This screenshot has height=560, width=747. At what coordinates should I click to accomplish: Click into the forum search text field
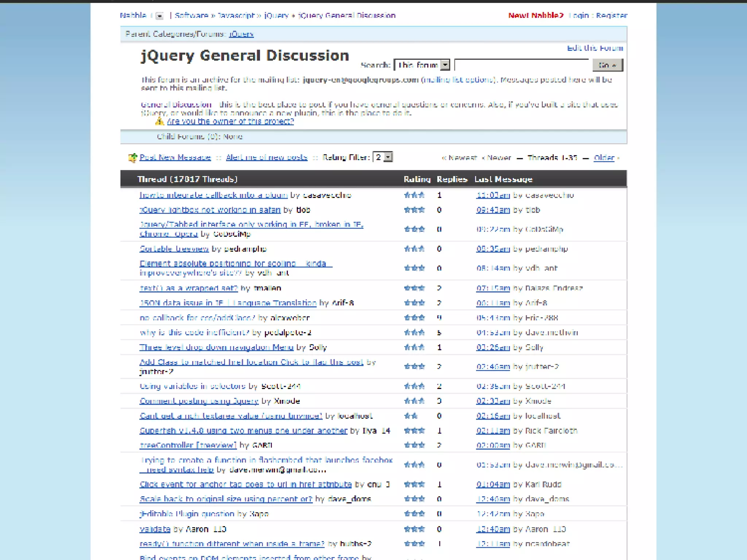click(x=522, y=65)
